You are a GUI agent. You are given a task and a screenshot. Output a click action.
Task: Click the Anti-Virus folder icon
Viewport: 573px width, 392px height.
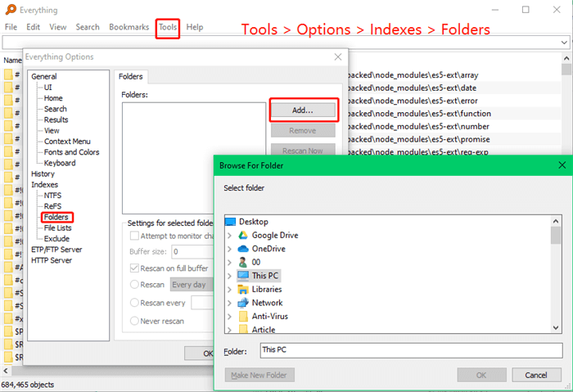[x=243, y=317]
